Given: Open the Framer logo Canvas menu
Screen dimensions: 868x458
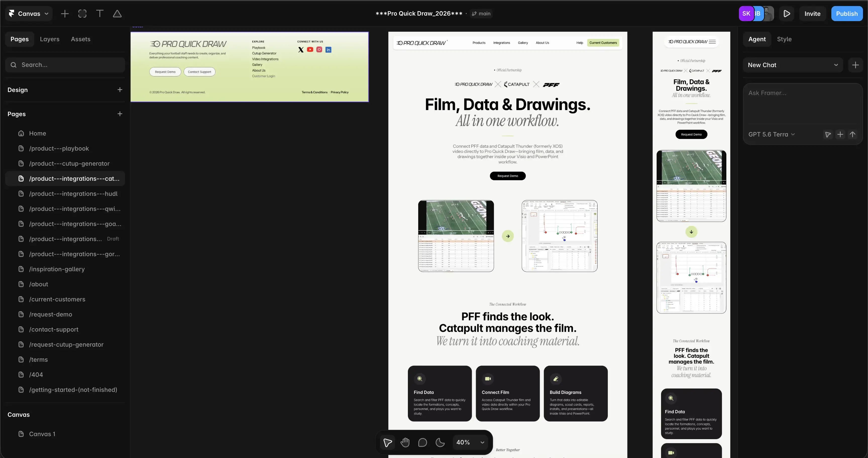Looking at the screenshot, I should [29, 14].
